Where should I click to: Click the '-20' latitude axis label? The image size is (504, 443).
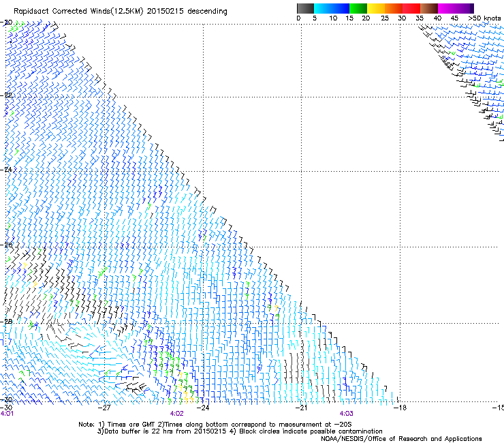coord(6,22)
